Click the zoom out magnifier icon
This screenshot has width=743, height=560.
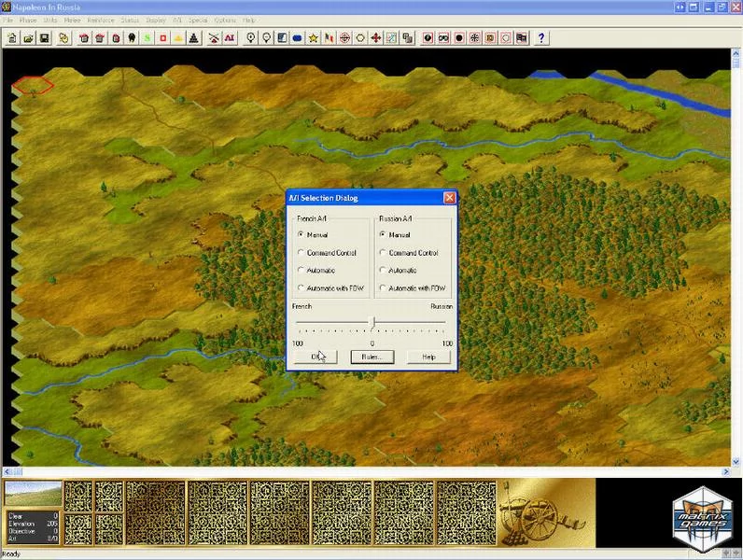pos(266,38)
